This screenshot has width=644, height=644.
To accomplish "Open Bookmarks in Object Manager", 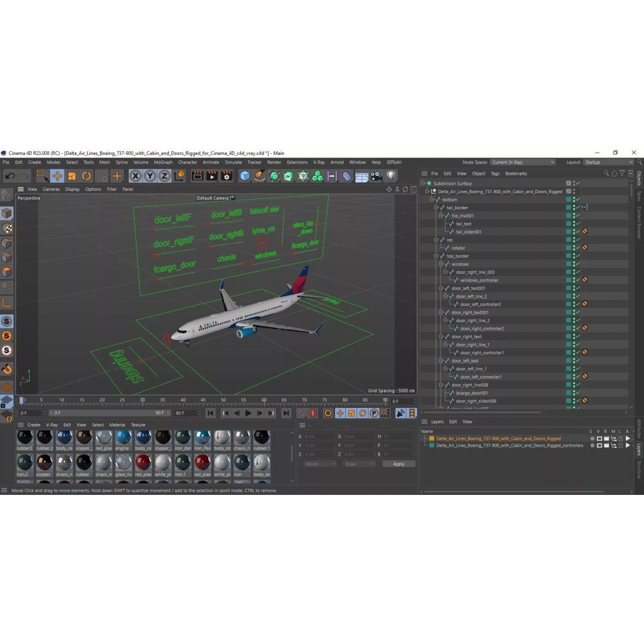I will pos(516,174).
